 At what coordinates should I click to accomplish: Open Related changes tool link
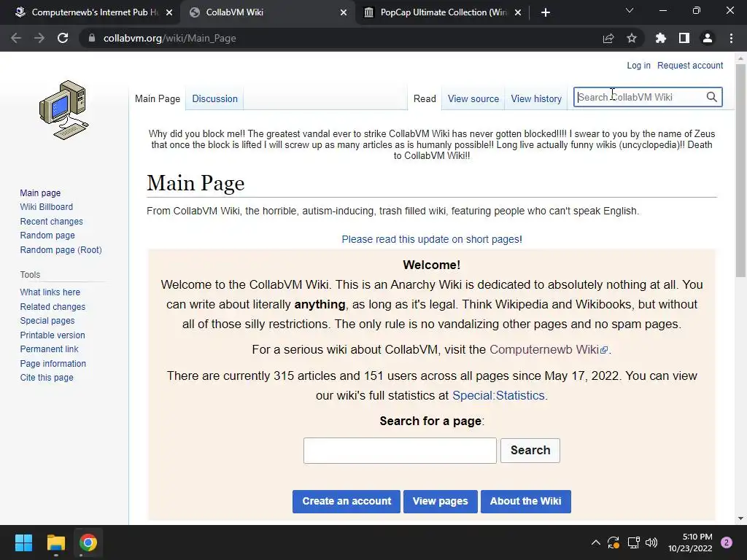(x=53, y=307)
